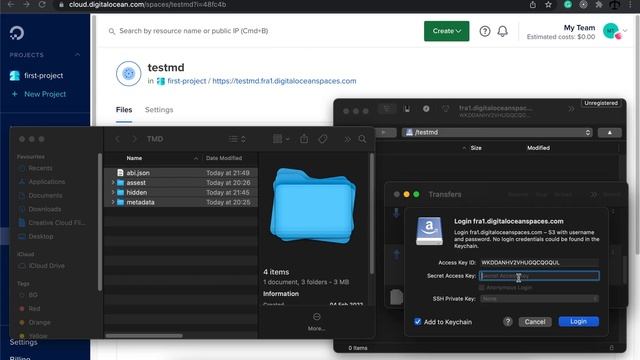Viewport: 640px width, 360px height.
Task: Click the go-up folder arrow button in Cyberduck
Action: click(x=609, y=132)
